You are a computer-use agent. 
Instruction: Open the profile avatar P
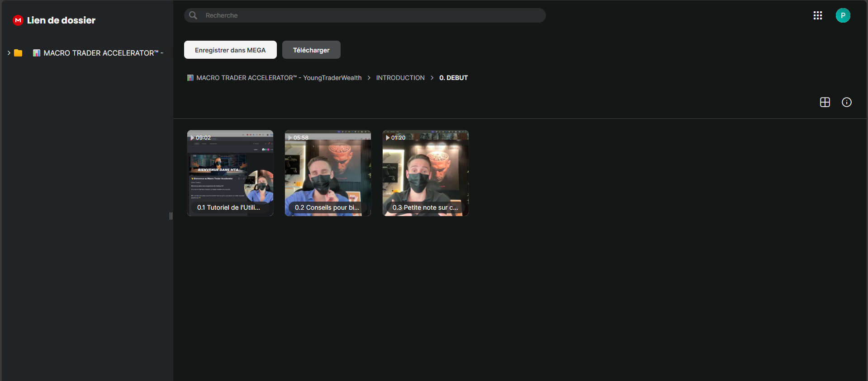pyautogui.click(x=843, y=15)
